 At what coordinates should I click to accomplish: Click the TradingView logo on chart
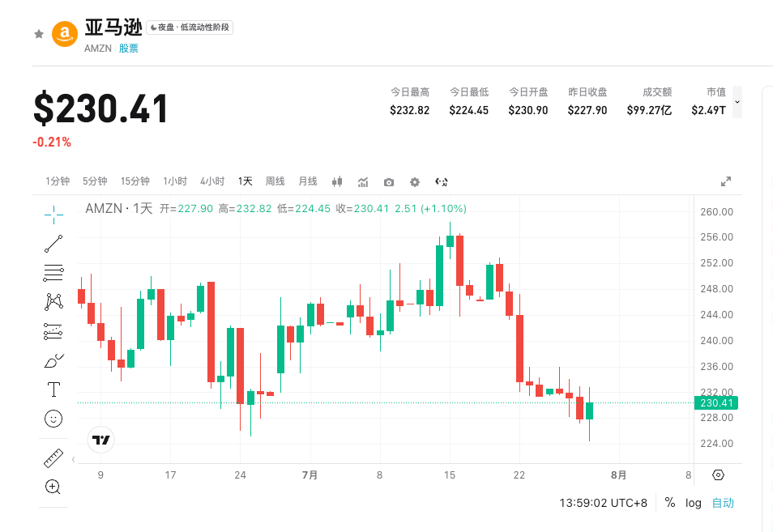click(x=100, y=440)
